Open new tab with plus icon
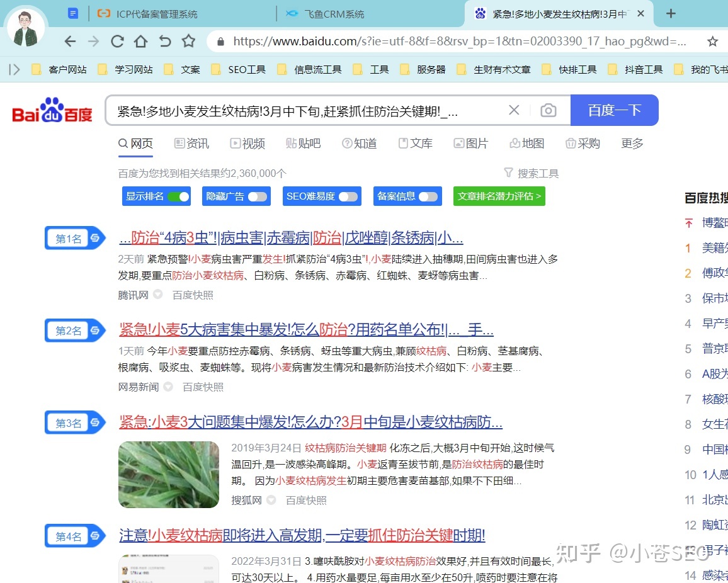728x583 pixels. (x=671, y=14)
